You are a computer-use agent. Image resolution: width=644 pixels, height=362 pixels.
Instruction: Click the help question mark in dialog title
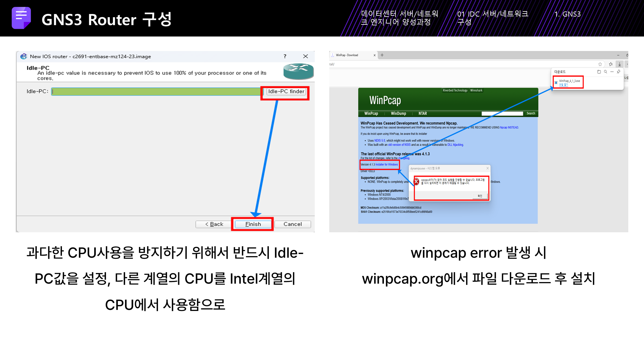(285, 56)
